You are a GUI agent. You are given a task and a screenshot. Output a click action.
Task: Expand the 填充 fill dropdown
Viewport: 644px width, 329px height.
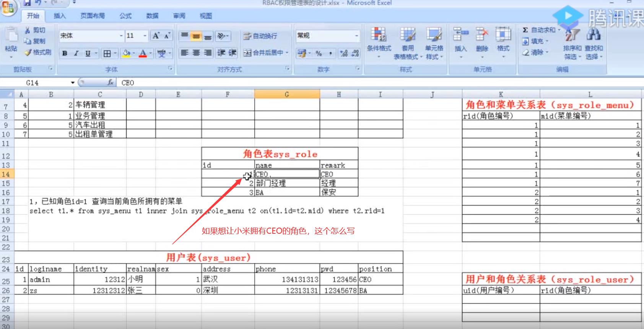(x=546, y=41)
